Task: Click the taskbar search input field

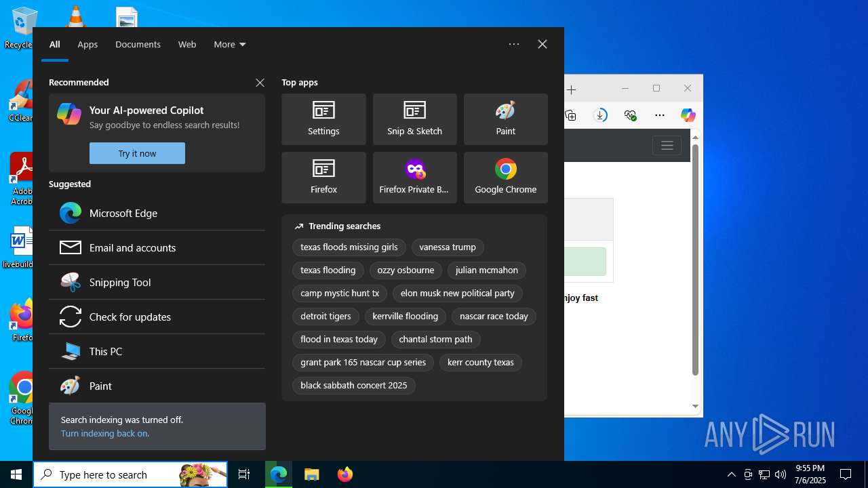Action: 130,474
